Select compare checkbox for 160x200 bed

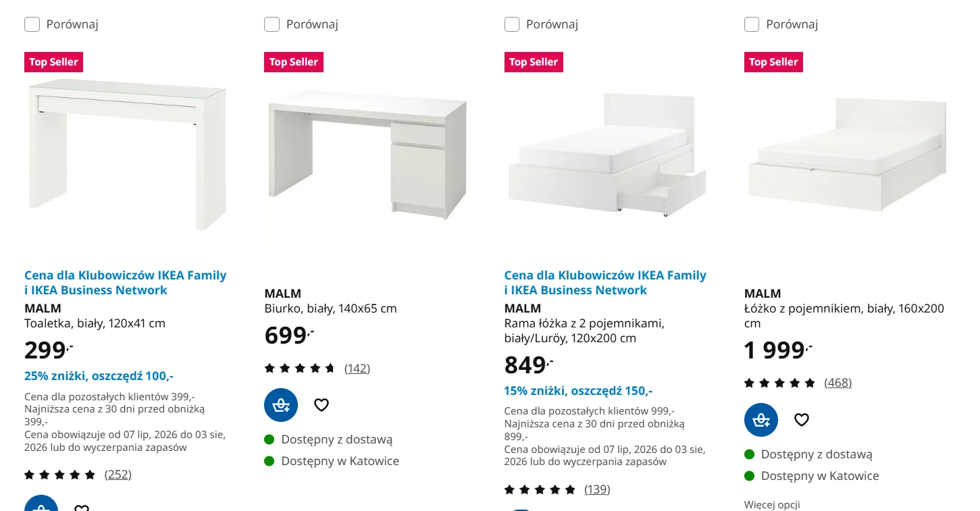point(752,24)
